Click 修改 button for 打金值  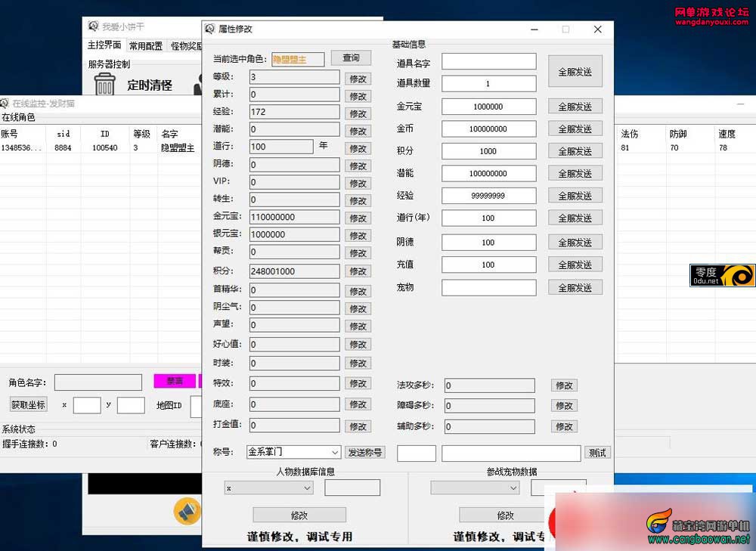(358, 426)
